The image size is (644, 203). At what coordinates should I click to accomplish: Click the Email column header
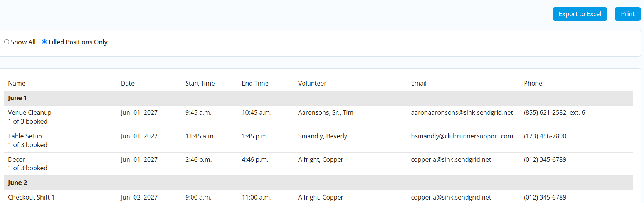click(x=419, y=83)
